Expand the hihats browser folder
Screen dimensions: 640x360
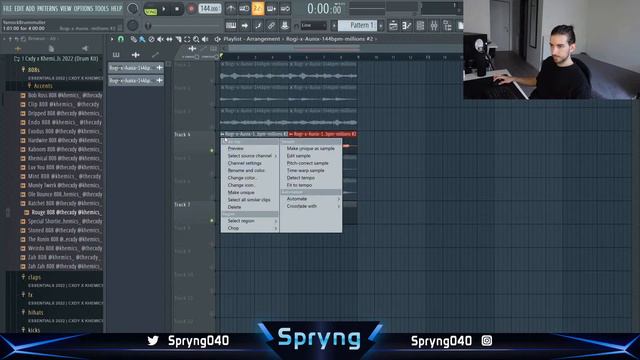coord(35,313)
